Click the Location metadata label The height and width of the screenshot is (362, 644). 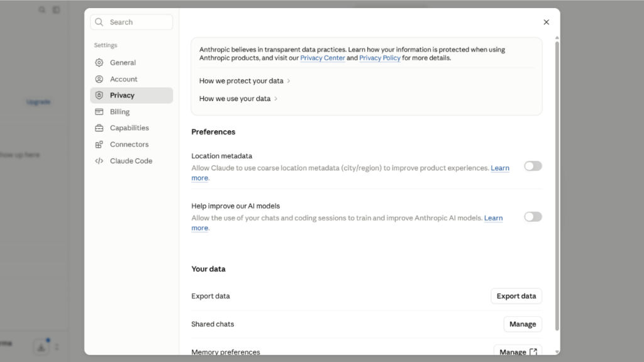pos(222,156)
